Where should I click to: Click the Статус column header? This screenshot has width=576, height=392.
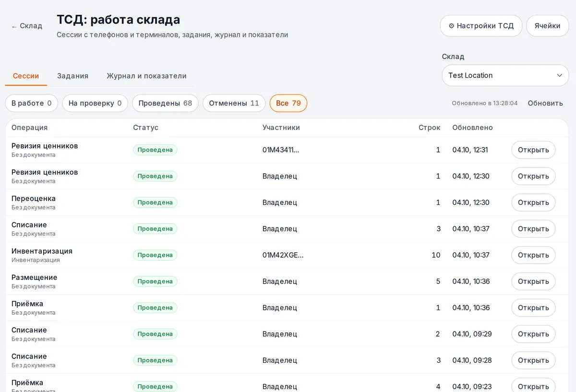click(x=145, y=128)
